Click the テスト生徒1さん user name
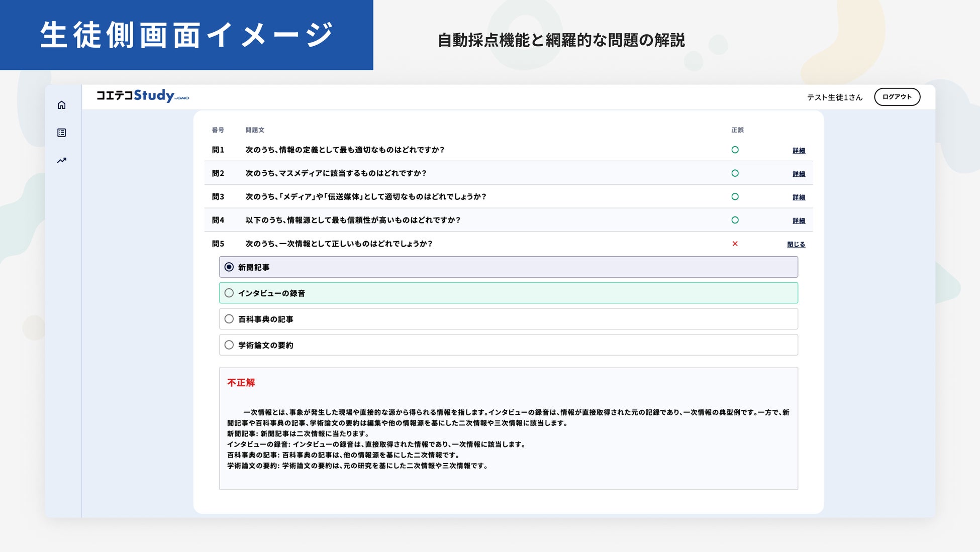 point(834,97)
